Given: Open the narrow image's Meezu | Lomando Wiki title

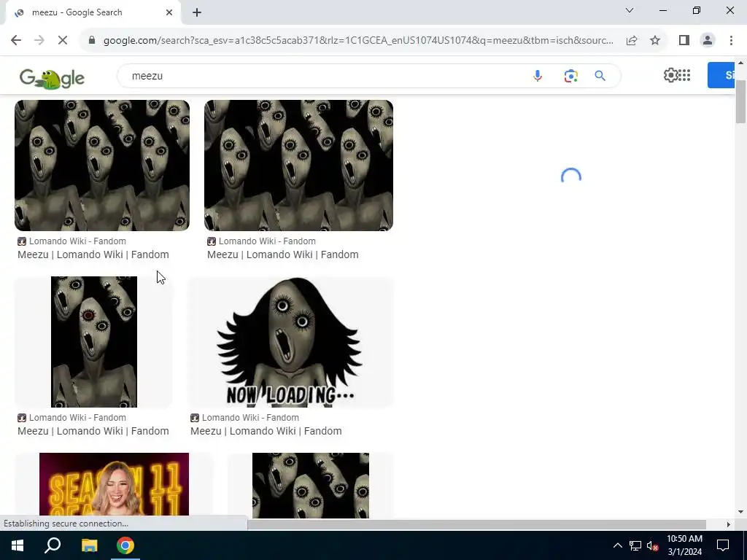Looking at the screenshot, I should coord(93,431).
